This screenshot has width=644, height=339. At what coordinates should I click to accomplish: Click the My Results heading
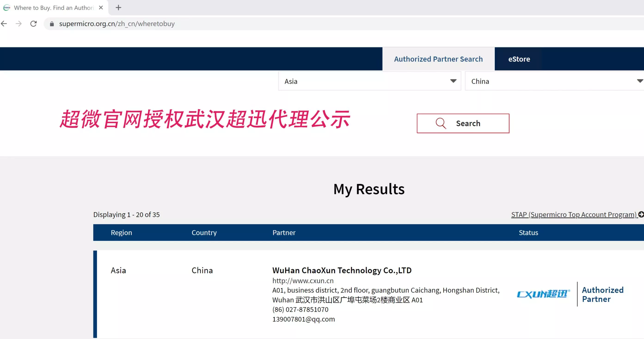point(369,189)
